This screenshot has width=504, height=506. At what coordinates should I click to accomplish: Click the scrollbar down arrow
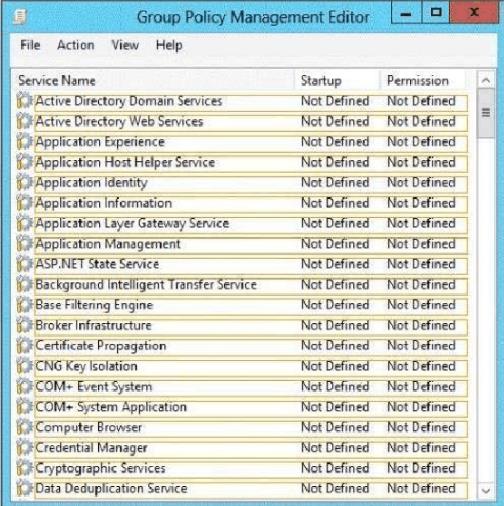(486, 490)
